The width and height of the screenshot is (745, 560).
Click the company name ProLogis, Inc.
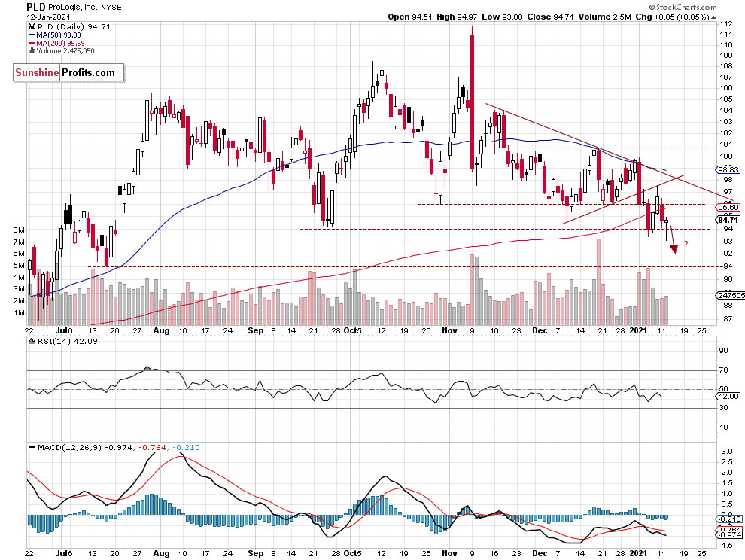[73, 7]
